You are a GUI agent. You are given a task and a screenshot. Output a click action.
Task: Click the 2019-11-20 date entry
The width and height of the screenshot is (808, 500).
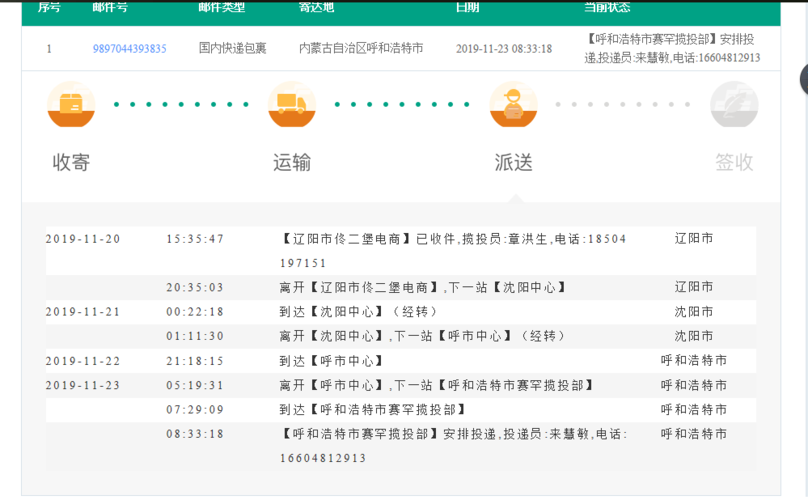coord(83,239)
